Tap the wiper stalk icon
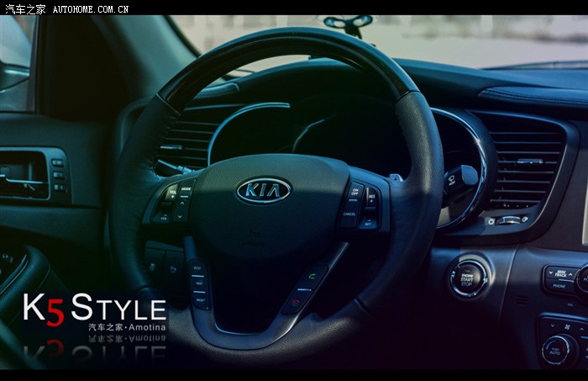Viewport: 588px width, 381px height. coord(452,178)
